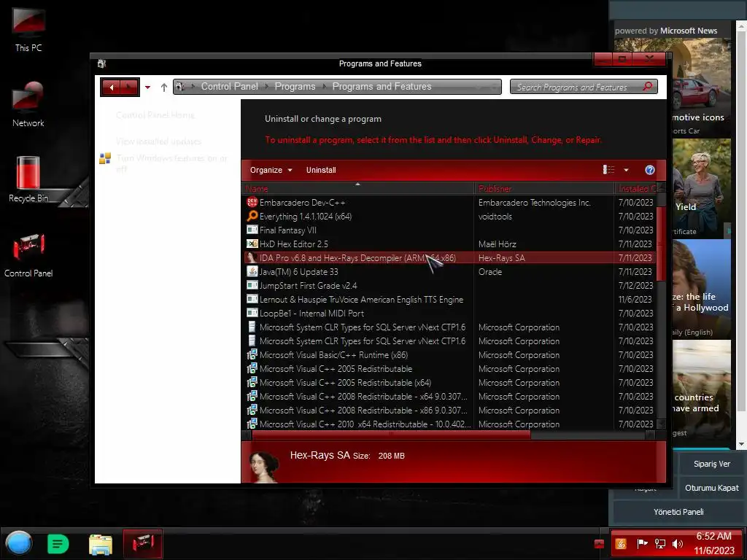This screenshot has width=747, height=560.
Task: Open the recent locations dropdown arrow
Action: [147, 87]
